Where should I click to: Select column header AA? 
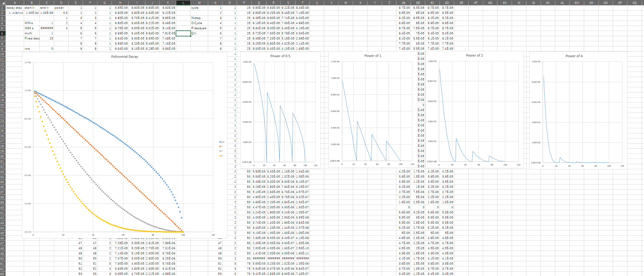tap(403, 3)
